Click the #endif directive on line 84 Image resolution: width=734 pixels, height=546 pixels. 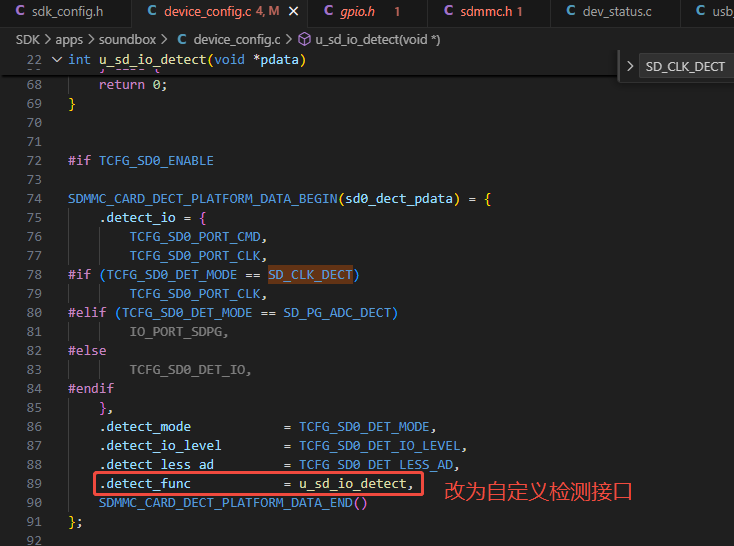(x=91, y=389)
